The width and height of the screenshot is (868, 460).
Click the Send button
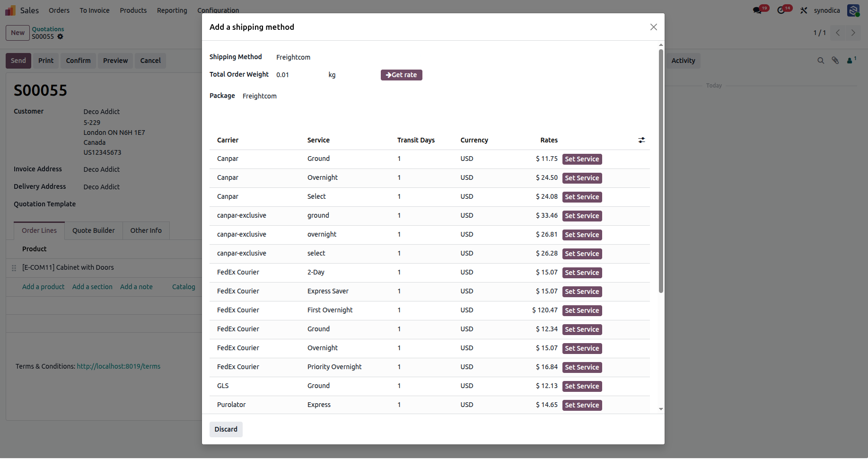(18, 61)
